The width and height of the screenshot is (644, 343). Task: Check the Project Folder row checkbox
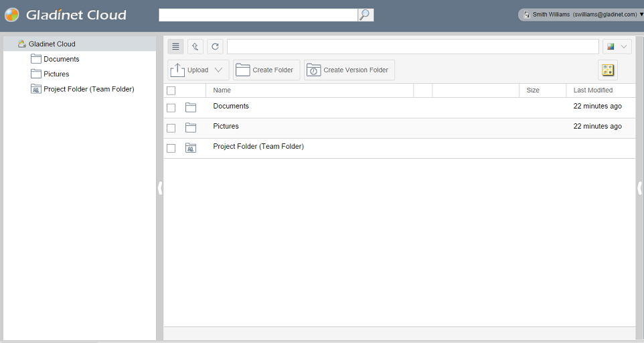pos(171,148)
